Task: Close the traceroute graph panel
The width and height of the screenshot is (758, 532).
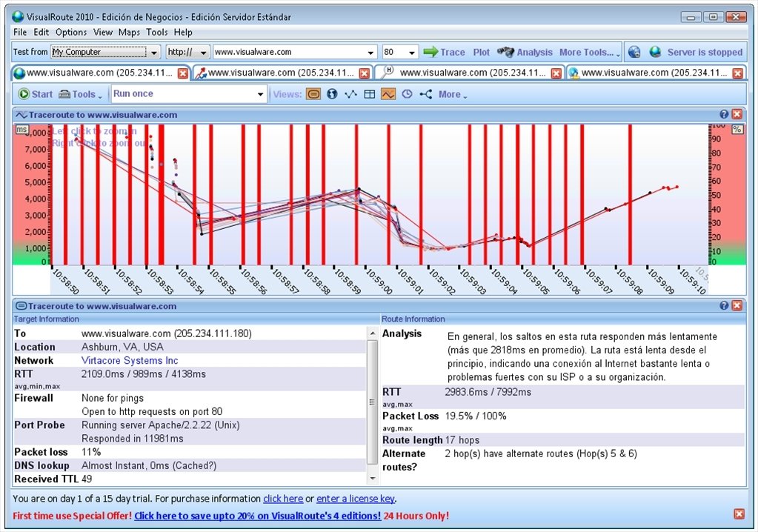Action: tap(737, 115)
